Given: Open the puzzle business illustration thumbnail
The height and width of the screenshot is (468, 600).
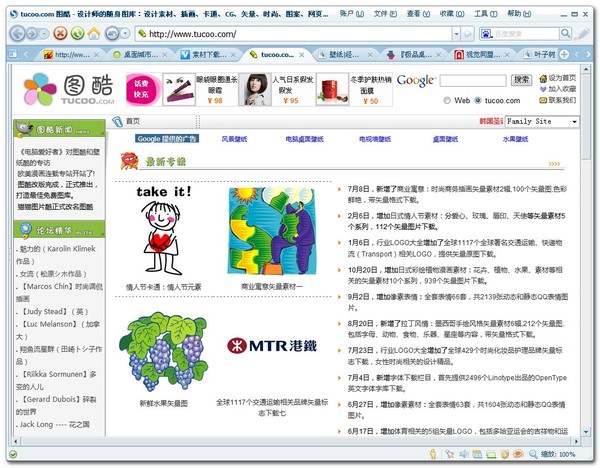Looking at the screenshot, I should click(272, 231).
